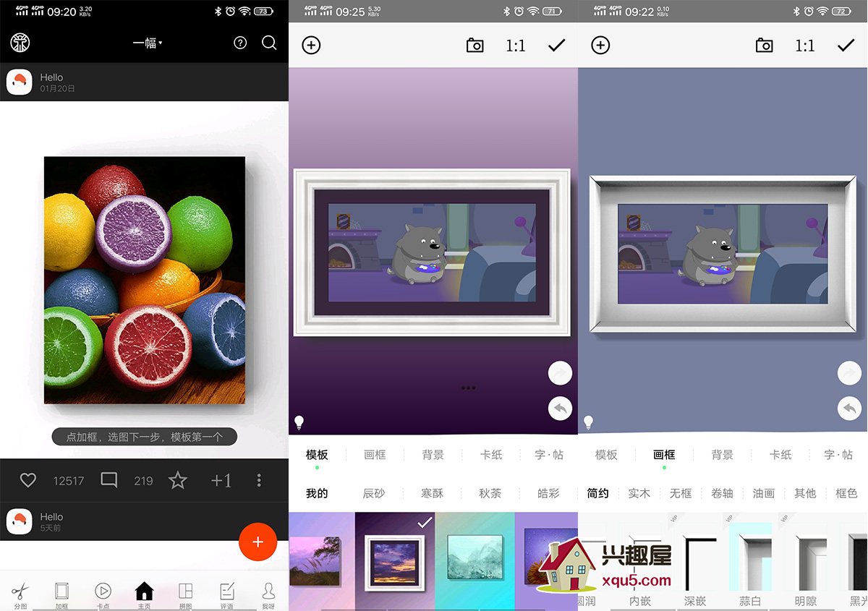The width and height of the screenshot is (868, 611).
Task: Tap the lightbulb tip icon on frame screen
Action: pyautogui.click(x=588, y=422)
